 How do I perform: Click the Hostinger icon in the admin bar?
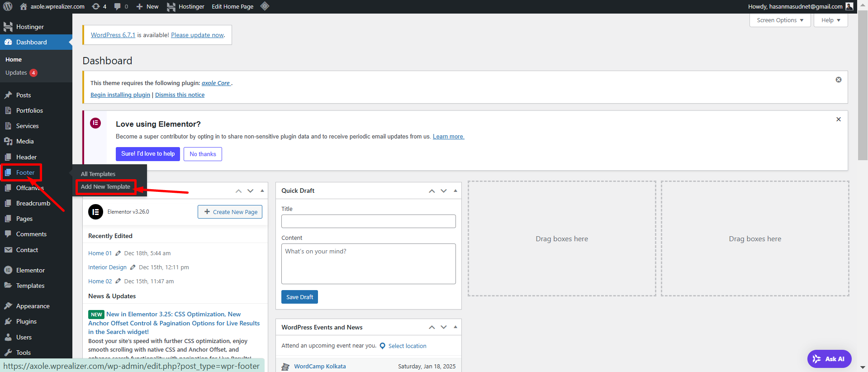point(171,7)
